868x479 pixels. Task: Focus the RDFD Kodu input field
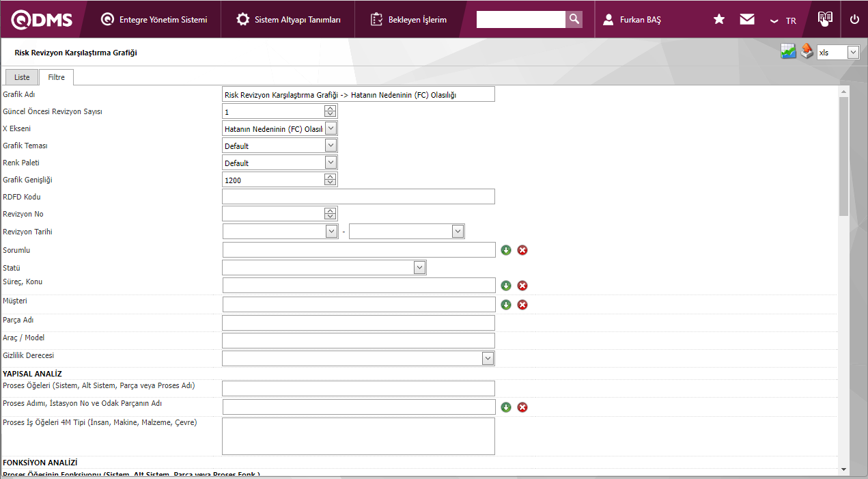point(358,197)
